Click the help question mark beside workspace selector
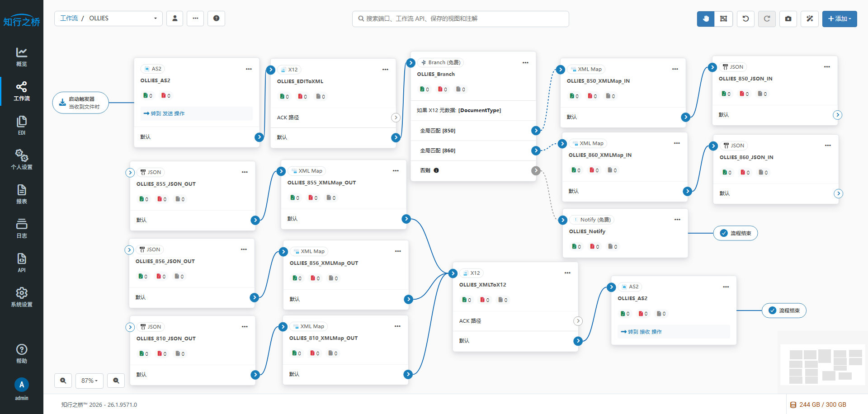Screen dimensions: 868x414 click(216, 19)
